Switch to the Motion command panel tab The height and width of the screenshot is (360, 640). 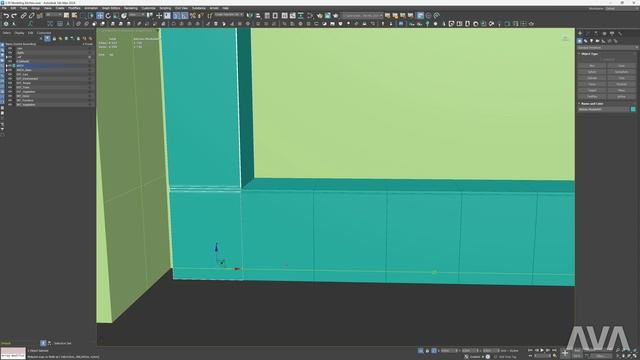pos(604,33)
